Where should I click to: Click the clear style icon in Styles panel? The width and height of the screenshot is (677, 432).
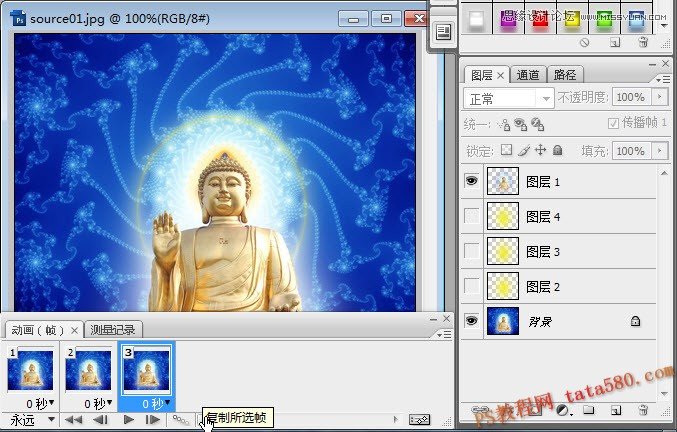[584, 42]
